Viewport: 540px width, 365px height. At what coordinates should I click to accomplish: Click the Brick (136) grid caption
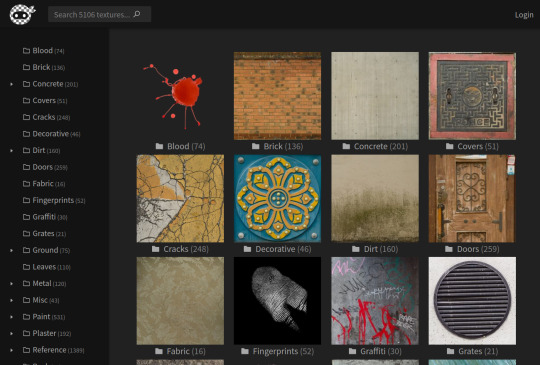pyautogui.click(x=278, y=146)
